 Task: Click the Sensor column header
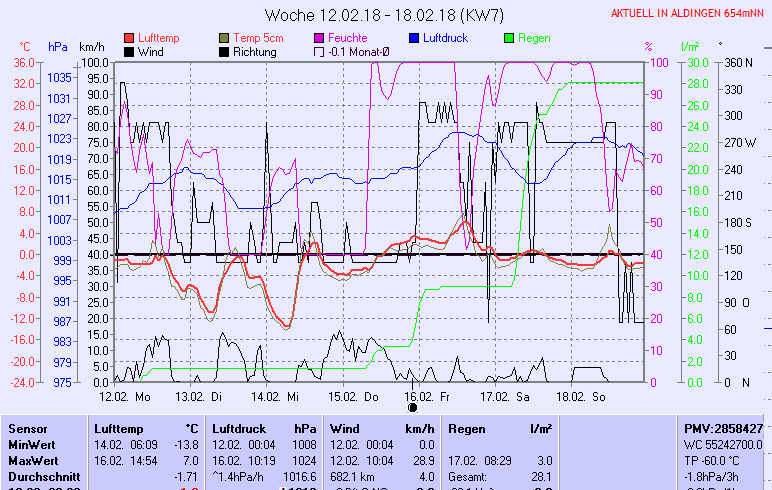[28, 428]
